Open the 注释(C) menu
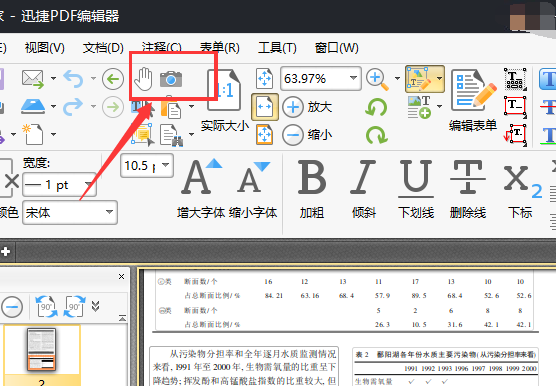The height and width of the screenshot is (386, 556). 162,47
